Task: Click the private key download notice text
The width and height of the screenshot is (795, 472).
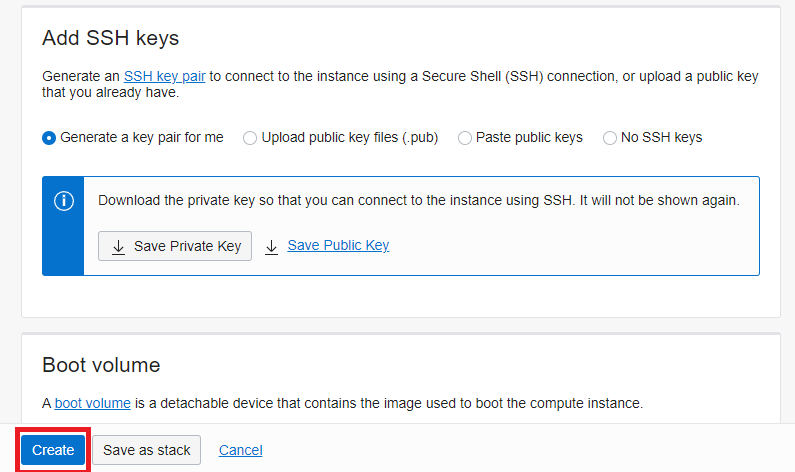Action: [418, 200]
